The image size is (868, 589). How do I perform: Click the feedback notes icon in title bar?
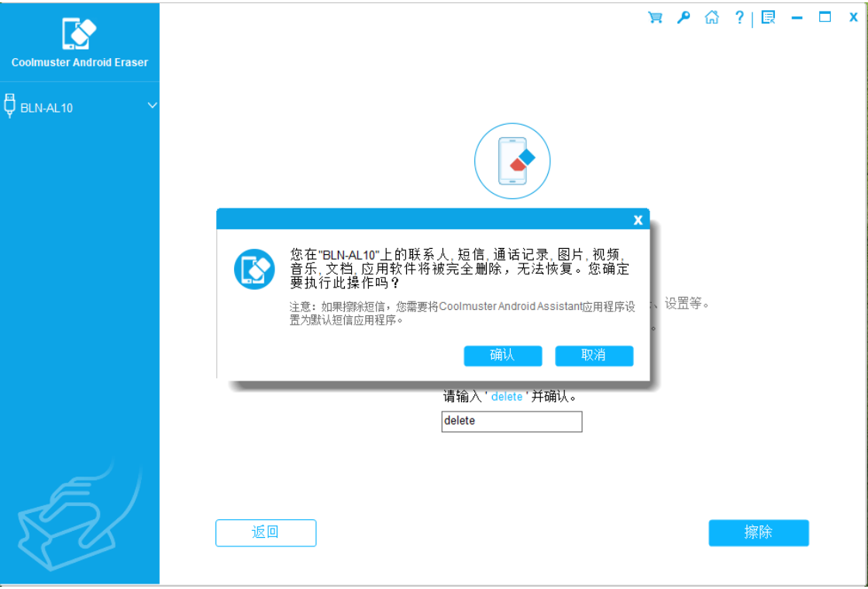coord(768,18)
